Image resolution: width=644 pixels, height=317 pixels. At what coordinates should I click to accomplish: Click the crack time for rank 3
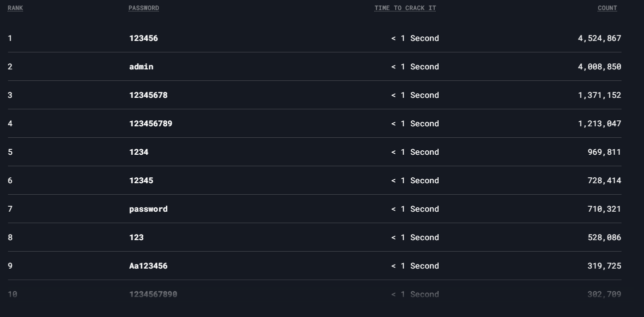tap(415, 95)
